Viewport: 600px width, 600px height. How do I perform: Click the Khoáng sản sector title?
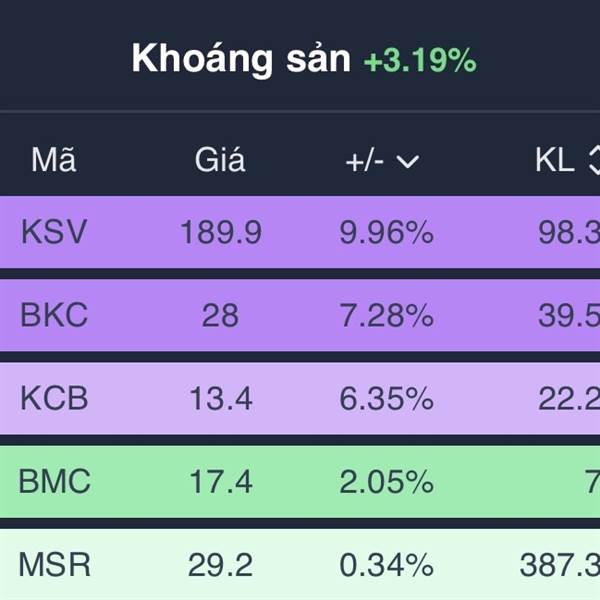[241, 60]
